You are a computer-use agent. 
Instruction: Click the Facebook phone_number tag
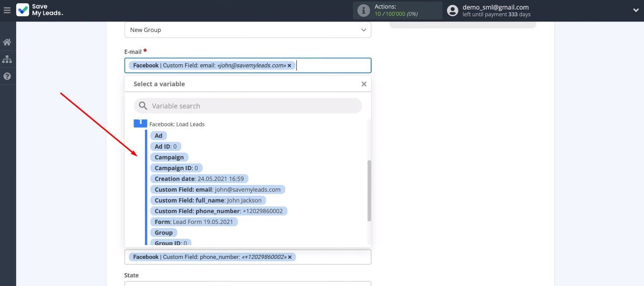click(212, 257)
